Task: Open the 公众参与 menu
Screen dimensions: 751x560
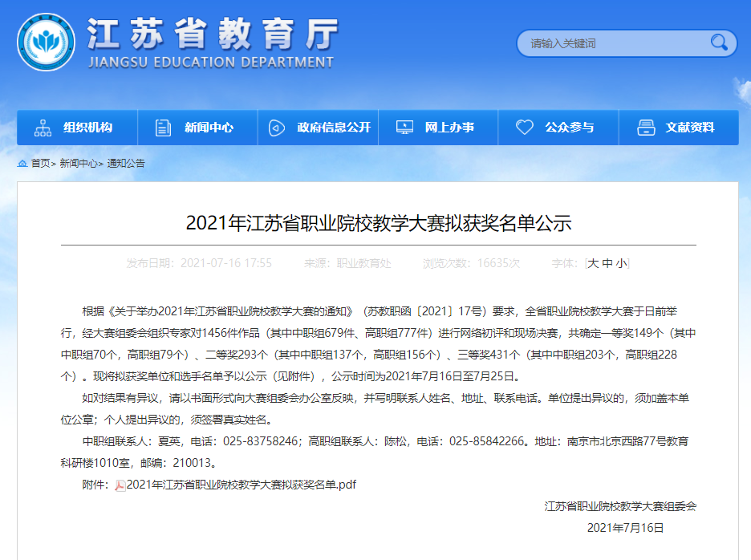Action: (558, 128)
